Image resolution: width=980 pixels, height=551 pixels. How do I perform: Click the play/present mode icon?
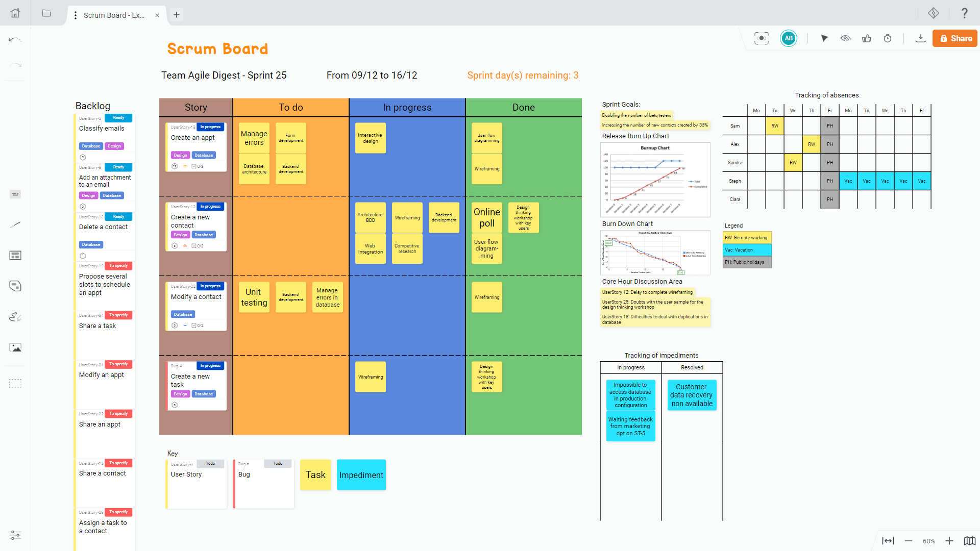tap(823, 39)
